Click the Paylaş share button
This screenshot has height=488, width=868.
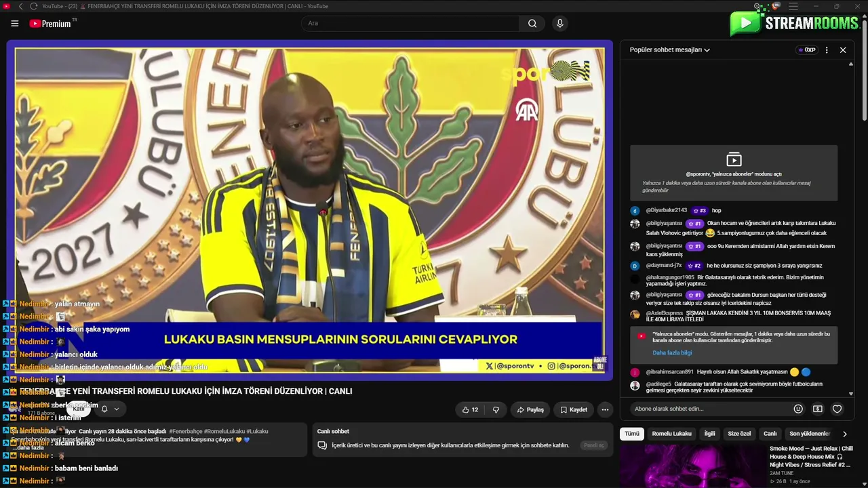(530, 409)
